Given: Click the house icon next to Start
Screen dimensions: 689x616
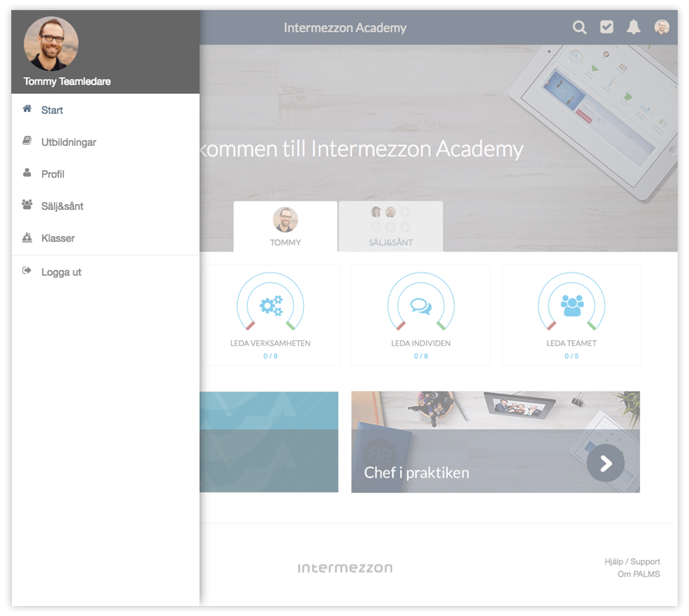Looking at the screenshot, I should pos(27,109).
